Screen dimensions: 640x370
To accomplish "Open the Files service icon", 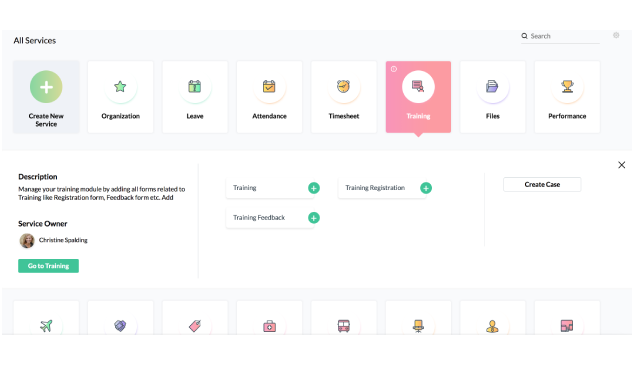I will pos(493,86).
